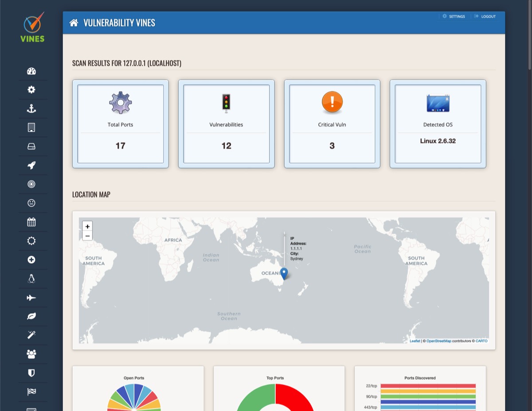The height and width of the screenshot is (411, 532).
Task: Click the Vines logo in the sidebar
Action: pyautogui.click(x=32, y=27)
